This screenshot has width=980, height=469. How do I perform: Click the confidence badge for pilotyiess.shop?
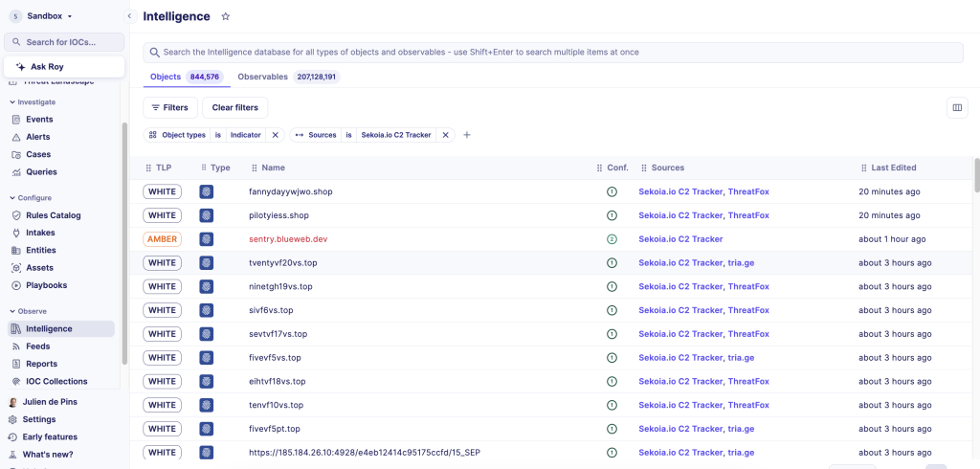click(x=612, y=215)
